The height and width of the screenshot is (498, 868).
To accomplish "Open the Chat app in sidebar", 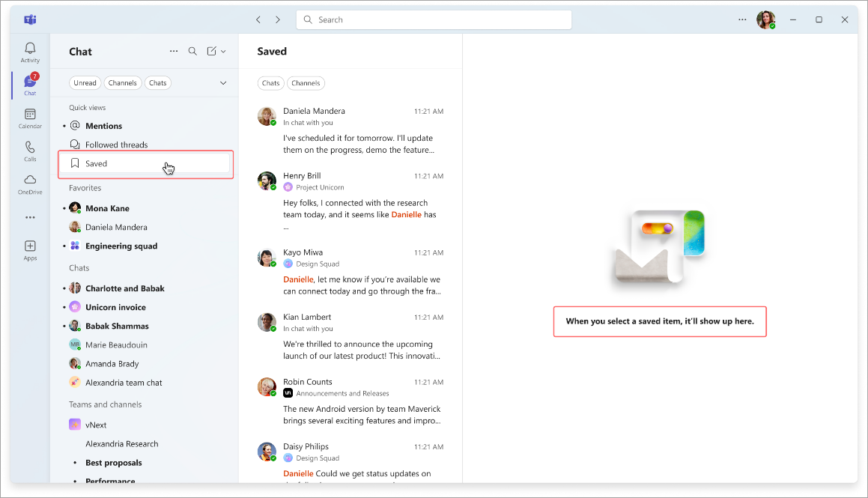I will coord(30,85).
